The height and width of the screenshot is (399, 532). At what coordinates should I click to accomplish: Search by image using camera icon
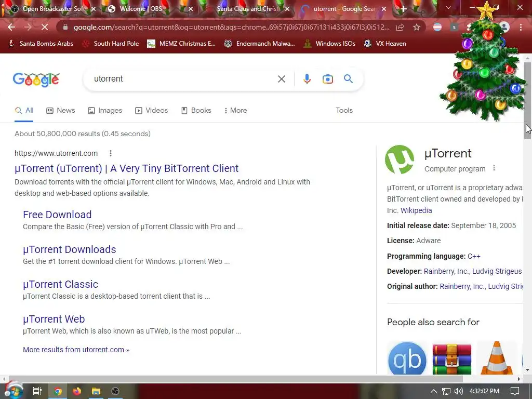pos(327,79)
